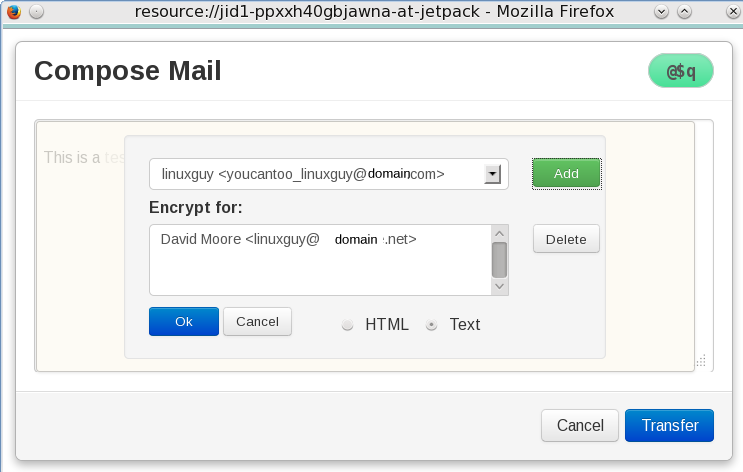Select the HTML format radio button

click(x=348, y=325)
